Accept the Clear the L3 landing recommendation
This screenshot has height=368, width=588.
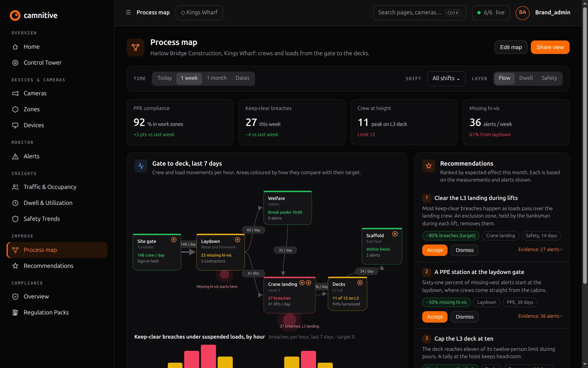tap(434, 250)
